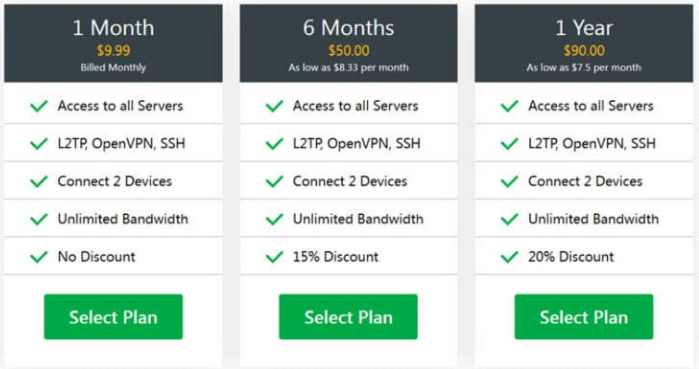The width and height of the screenshot is (699, 369).
Task: Click 'As low as $7.5 per month' text
Action: (x=584, y=68)
